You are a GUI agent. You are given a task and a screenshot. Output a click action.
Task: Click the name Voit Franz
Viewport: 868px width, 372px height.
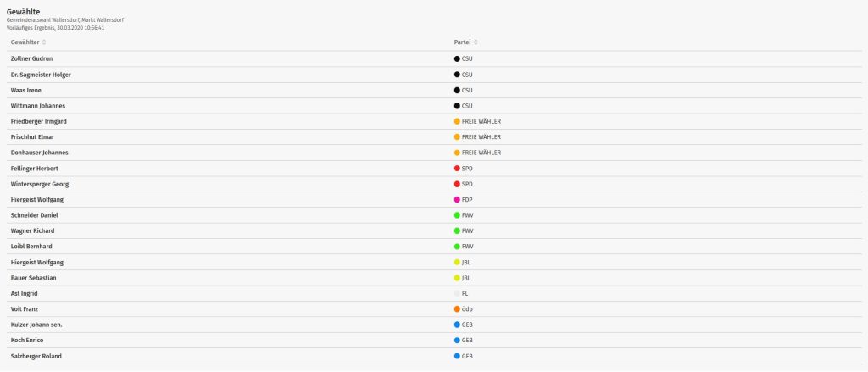tap(25, 309)
